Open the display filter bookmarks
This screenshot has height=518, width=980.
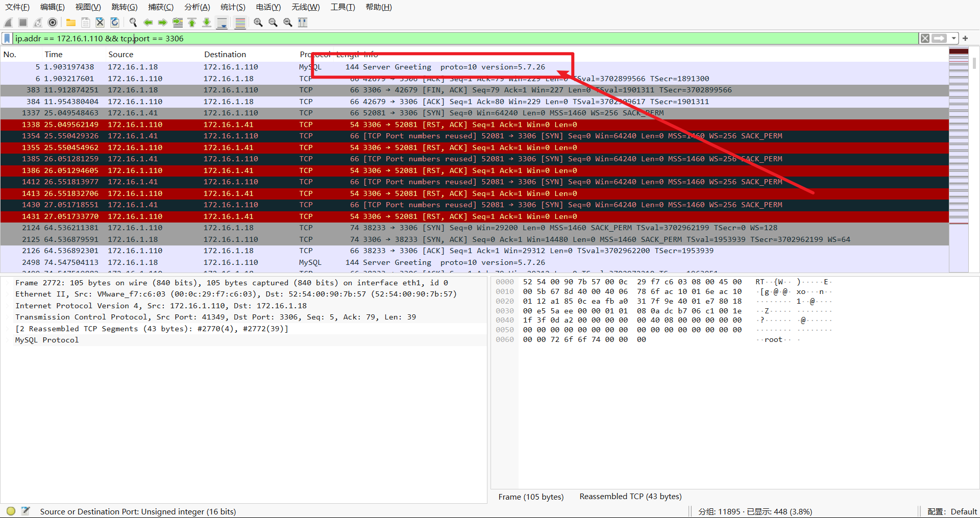[x=7, y=38]
